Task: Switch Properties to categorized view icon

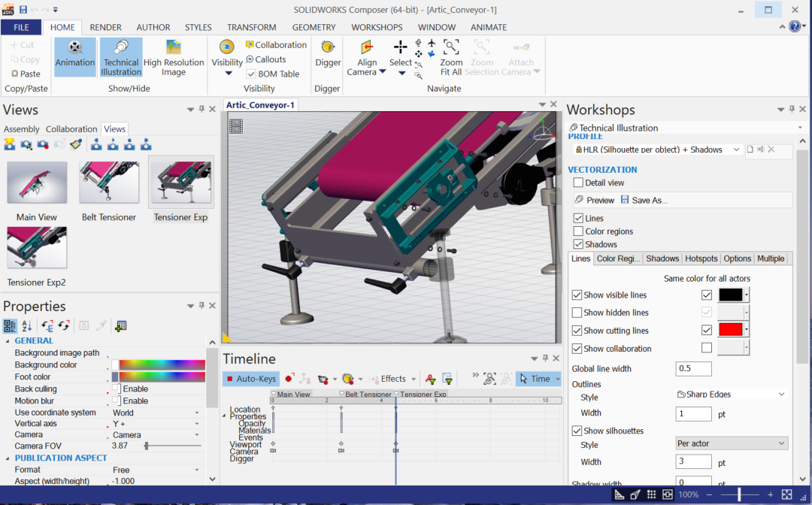Action: click(x=10, y=326)
